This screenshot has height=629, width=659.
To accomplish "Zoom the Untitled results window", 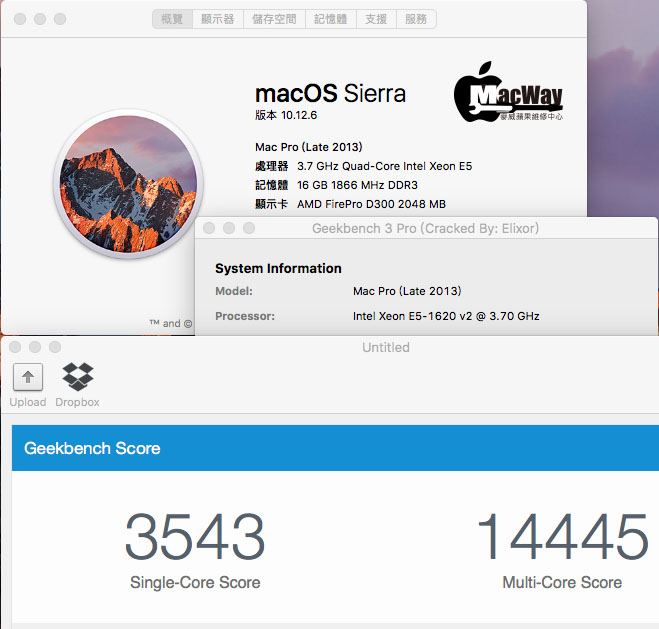I will coord(55,347).
